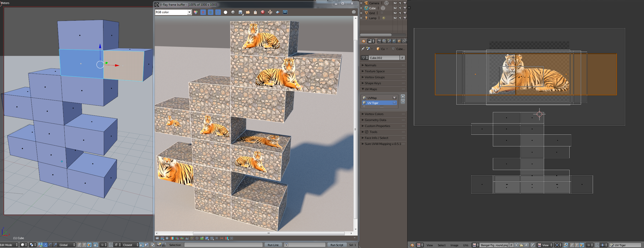This screenshot has width=644, height=248.
Task: Open Closest snap target dropdown
Action: click(130, 245)
